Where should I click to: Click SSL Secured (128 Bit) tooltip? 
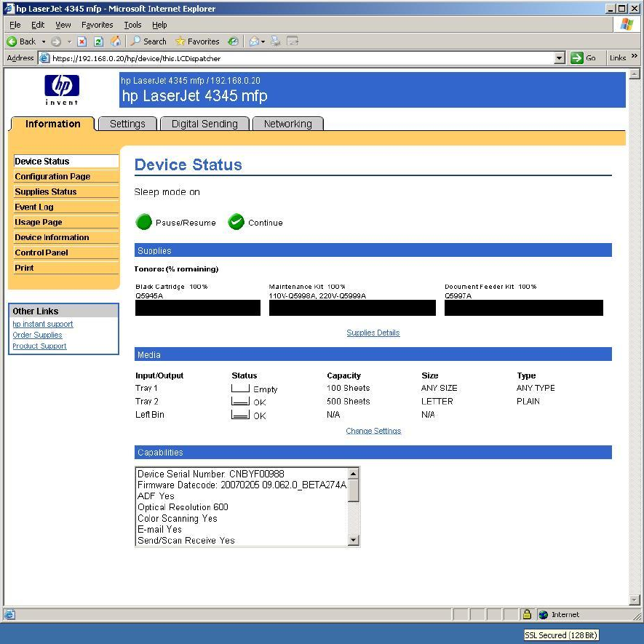click(x=560, y=635)
